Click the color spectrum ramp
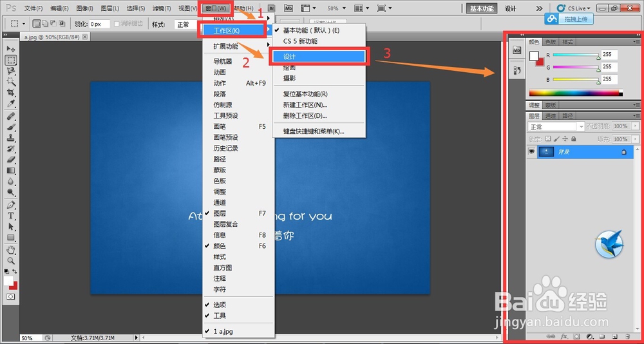This screenshot has width=644, height=344. (576, 93)
